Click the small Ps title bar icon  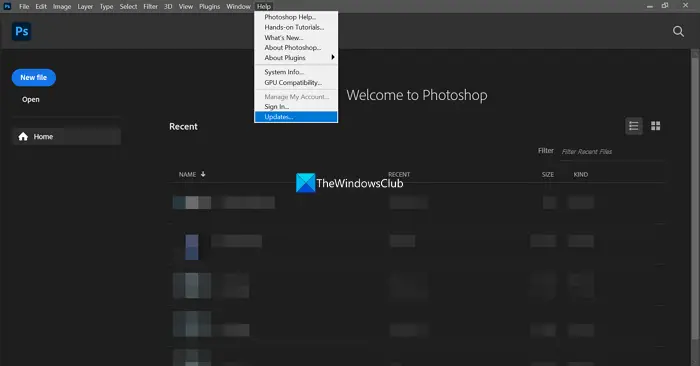tap(7, 6)
